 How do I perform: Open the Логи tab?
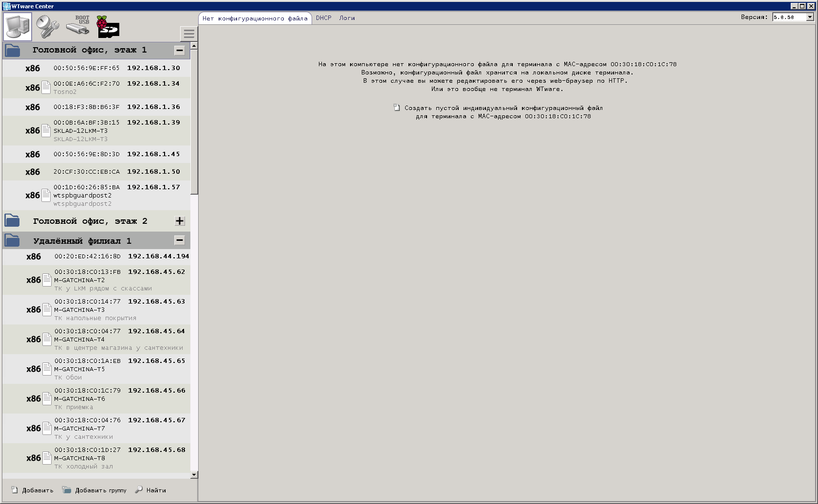(x=347, y=18)
